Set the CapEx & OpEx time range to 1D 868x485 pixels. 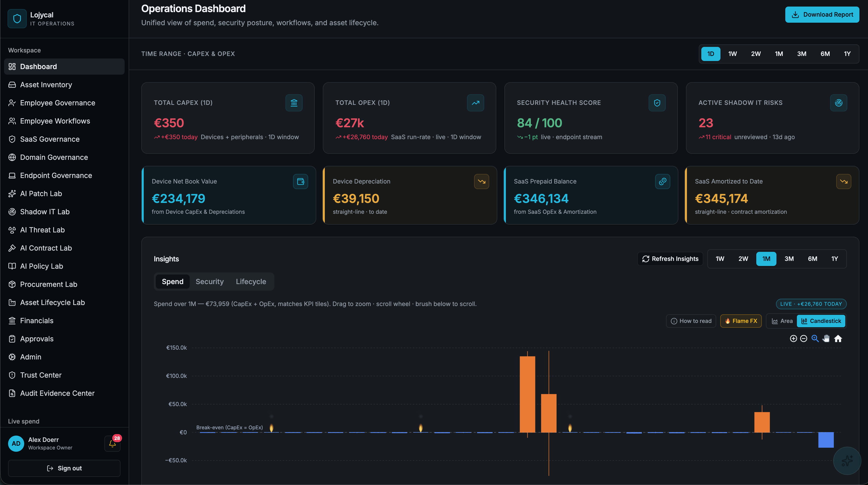pos(711,54)
